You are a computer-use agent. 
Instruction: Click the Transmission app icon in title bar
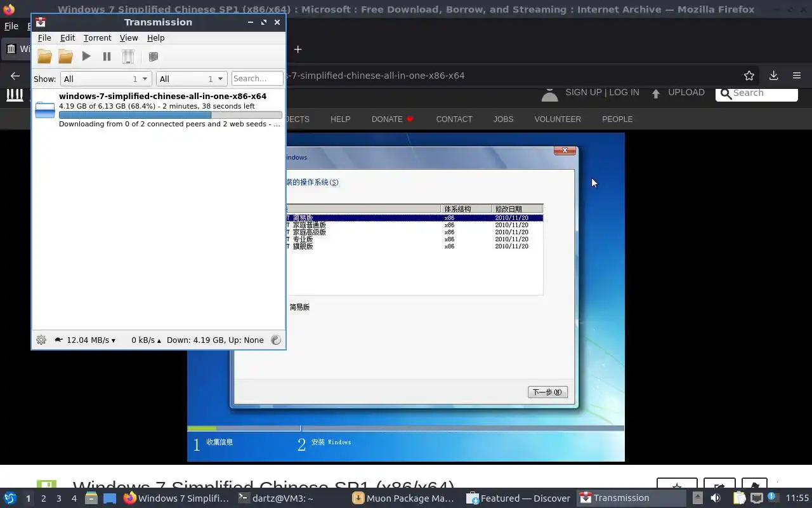pyautogui.click(x=41, y=22)
